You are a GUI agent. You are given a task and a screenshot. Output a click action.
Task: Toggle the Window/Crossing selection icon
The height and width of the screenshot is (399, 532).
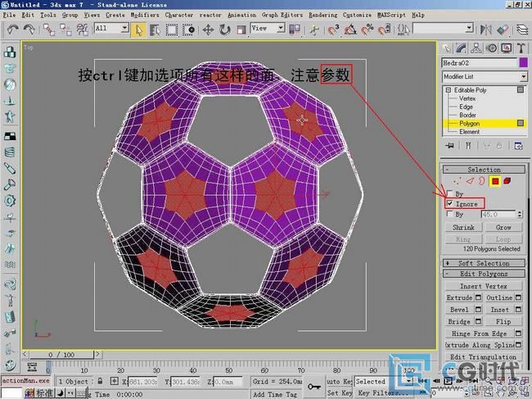point(188,30)
